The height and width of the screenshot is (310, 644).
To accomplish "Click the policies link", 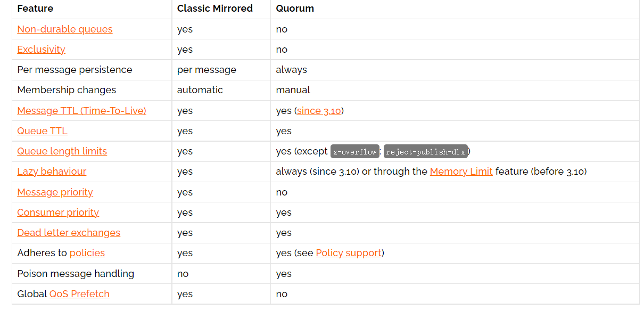I will click(87, 253).
